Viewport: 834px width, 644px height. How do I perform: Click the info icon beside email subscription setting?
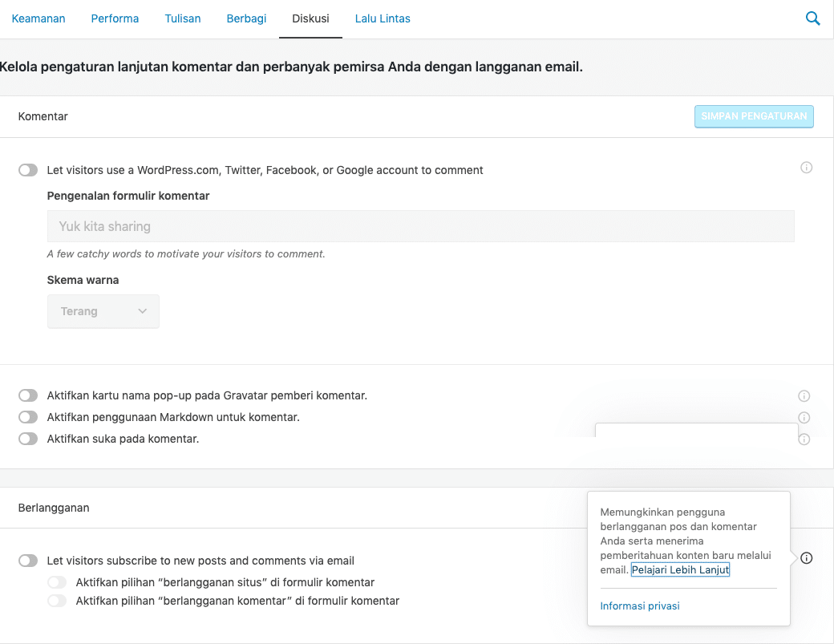click(807, 558)
